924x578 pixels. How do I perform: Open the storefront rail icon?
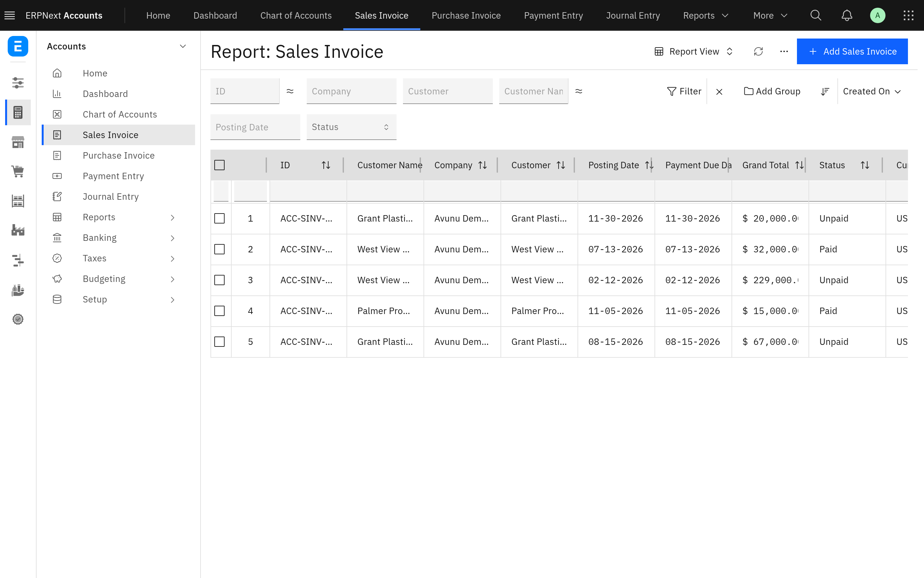(18, 142)
